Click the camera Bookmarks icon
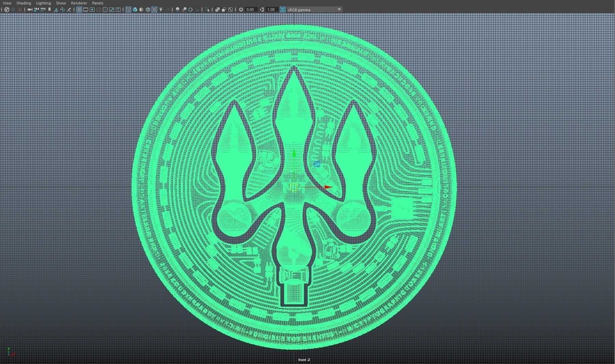Screen dimensions: 615x364 50,10
